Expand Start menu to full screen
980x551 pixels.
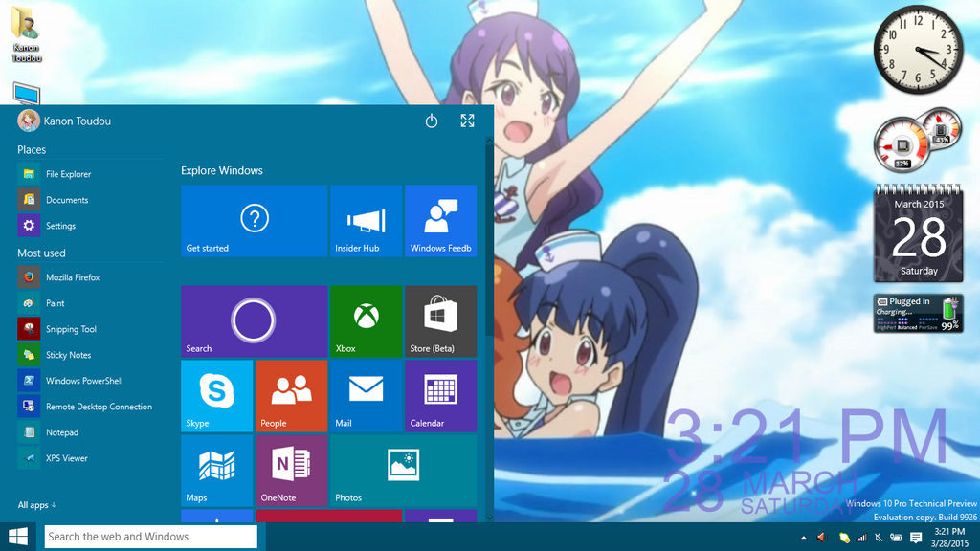tap(467, 121)
